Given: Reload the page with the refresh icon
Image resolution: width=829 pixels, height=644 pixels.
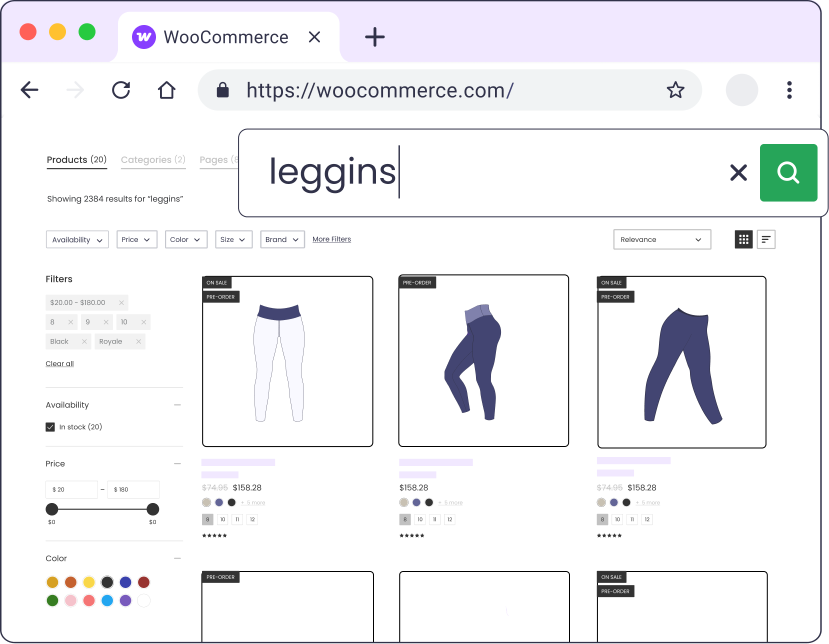Looking at the screenshot, I should click(x=121, y=90).
